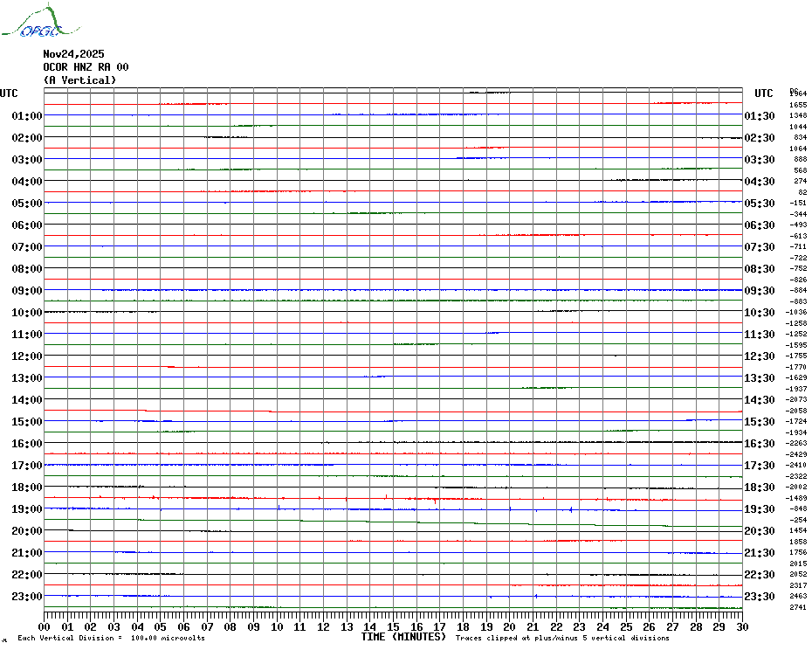Select the DC offset value -2429
This screenshot has height=650, width=812.
tap(796, 454)
